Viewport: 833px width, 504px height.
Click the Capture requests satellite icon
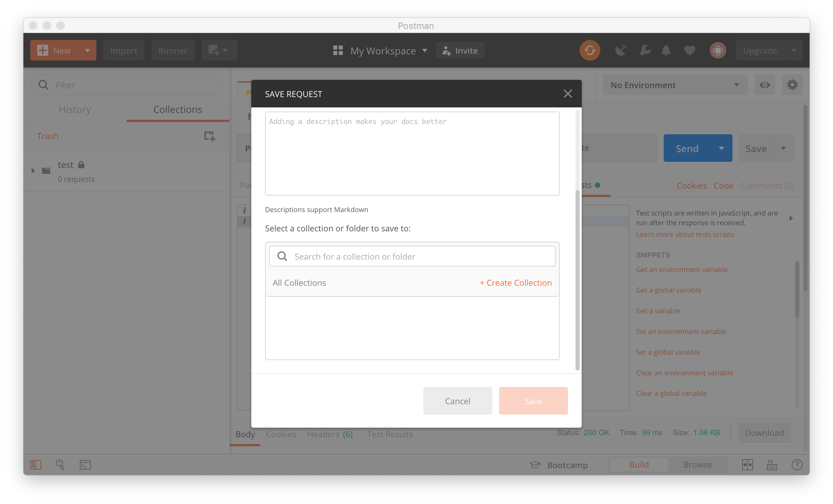[x=620, y=50]
